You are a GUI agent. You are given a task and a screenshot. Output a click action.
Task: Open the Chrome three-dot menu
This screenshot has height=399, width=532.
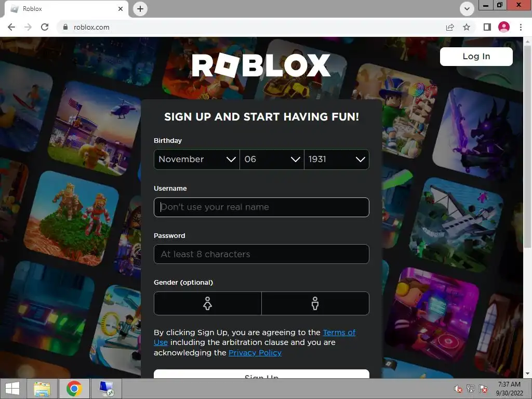[521, 27]
